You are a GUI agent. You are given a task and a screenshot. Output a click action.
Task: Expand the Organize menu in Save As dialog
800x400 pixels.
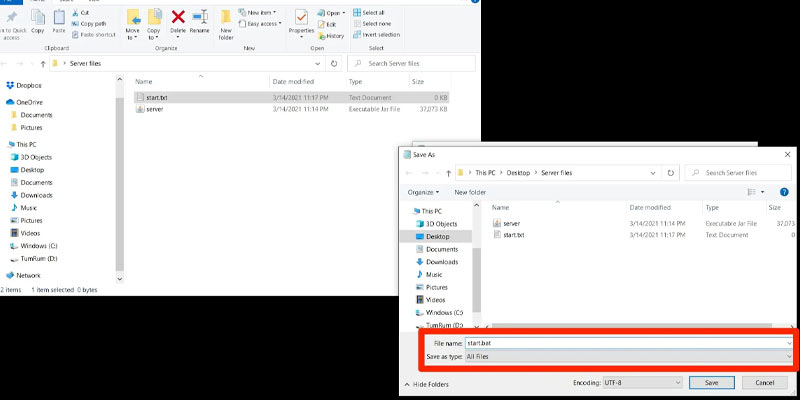(424, 192)
